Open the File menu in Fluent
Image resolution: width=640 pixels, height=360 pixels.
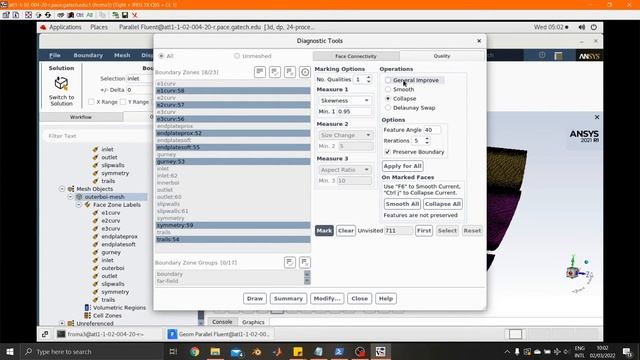[x=55, y=55]
